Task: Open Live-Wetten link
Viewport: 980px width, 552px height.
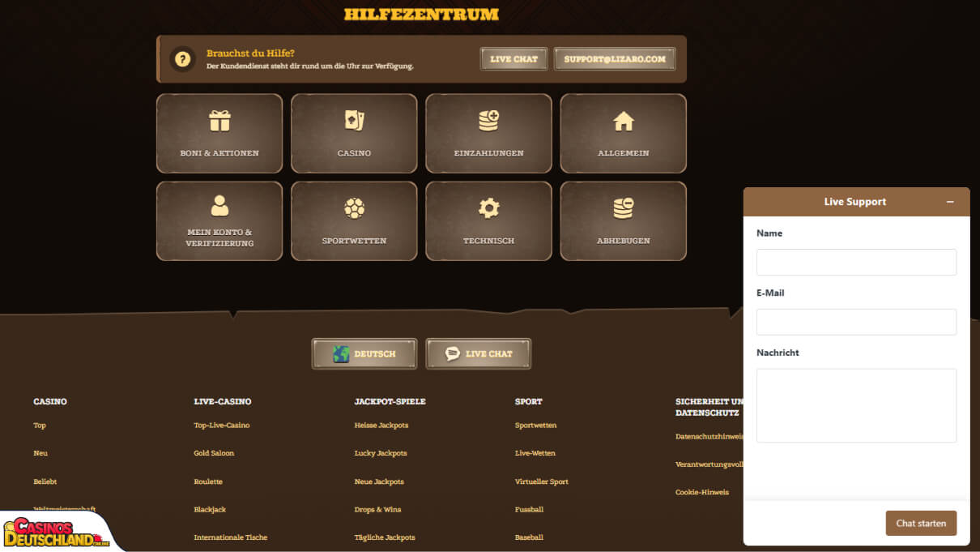Action: click(x=535, y=453)
